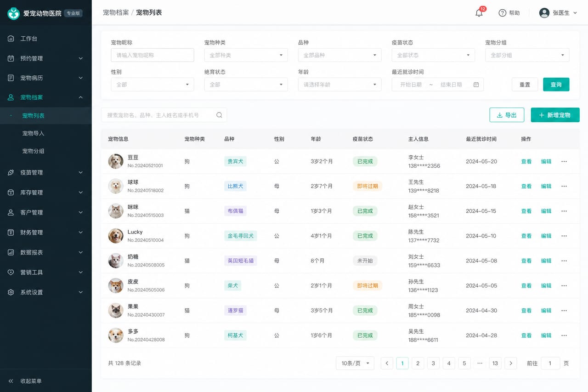Screen dimensions: 588x392
Task: Open the 年龄 age dropdown
Action: (x=340, y=85)
